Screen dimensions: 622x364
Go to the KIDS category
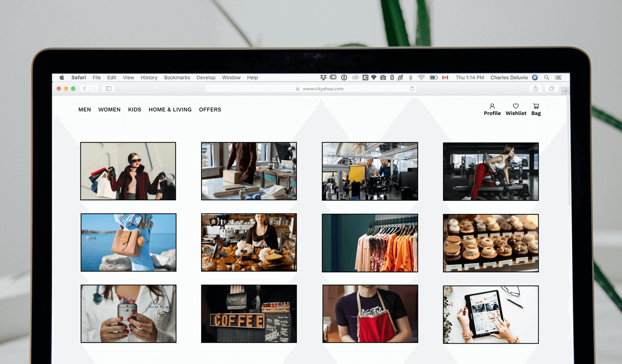point(135,109)
